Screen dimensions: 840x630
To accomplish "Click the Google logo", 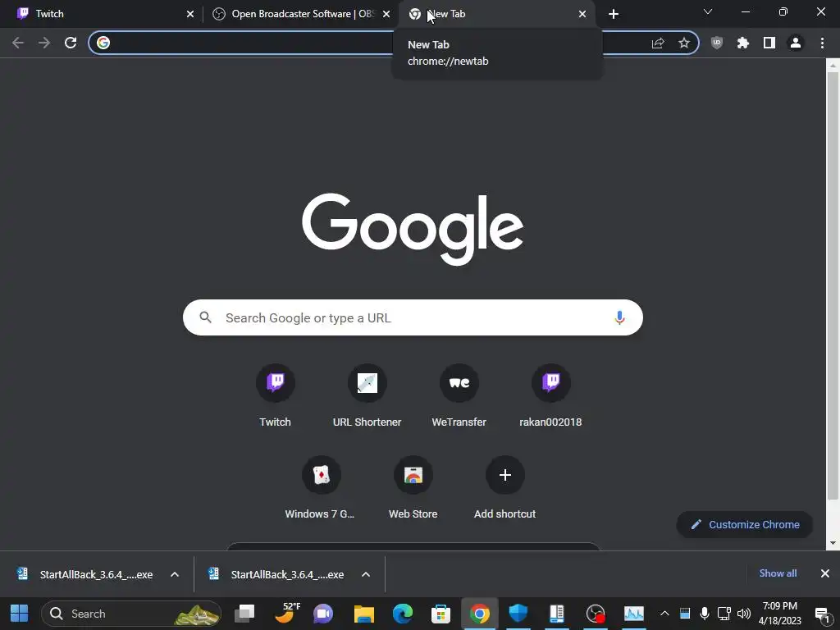I will (x=413, y=230).
